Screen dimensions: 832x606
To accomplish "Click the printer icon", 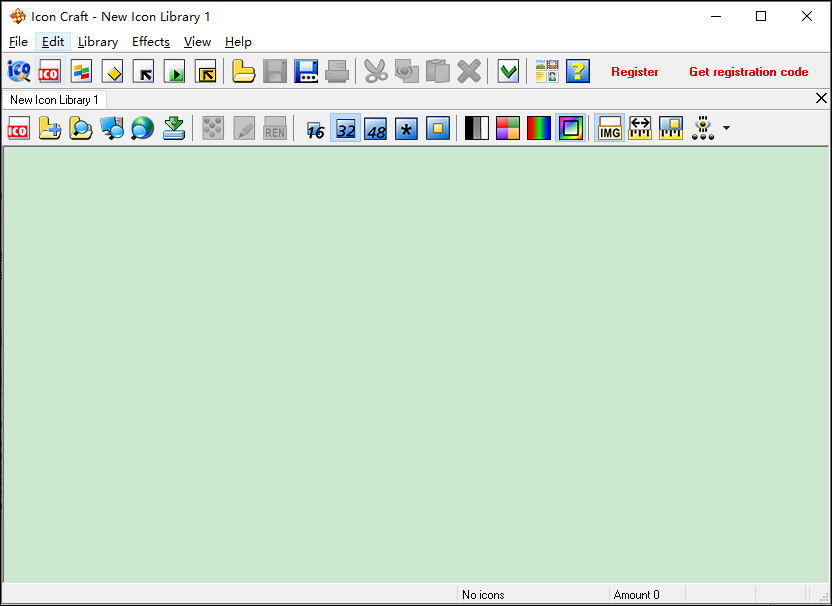I will click(337, 71).
